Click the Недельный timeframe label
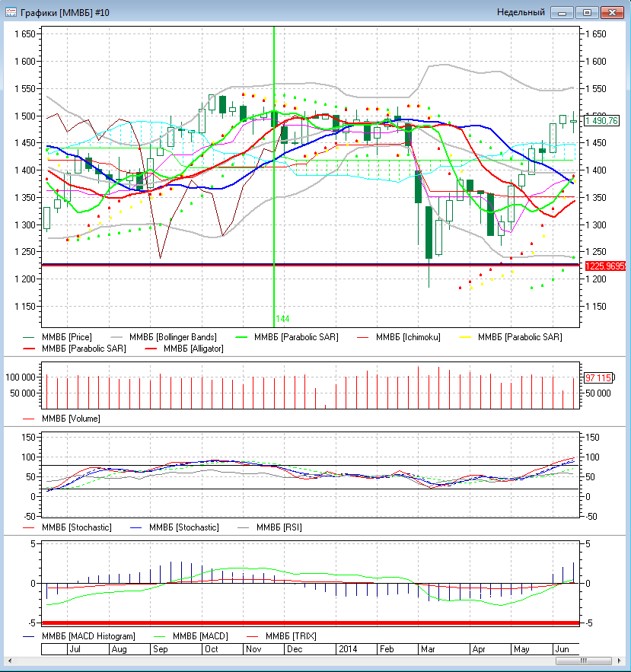Screen dimensions: 631x672 521,12
